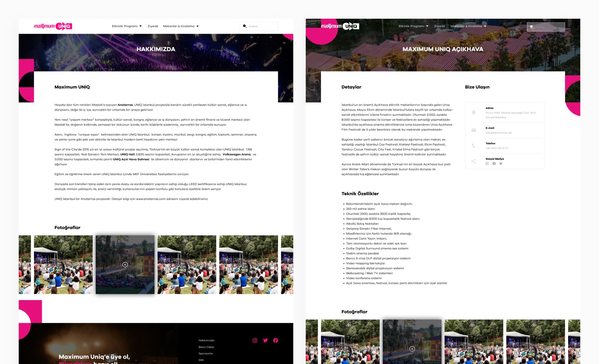Open the first concert photo in the left page's gallery
Viewport: 599px width, 364px height.
click(x=63, y=265)
